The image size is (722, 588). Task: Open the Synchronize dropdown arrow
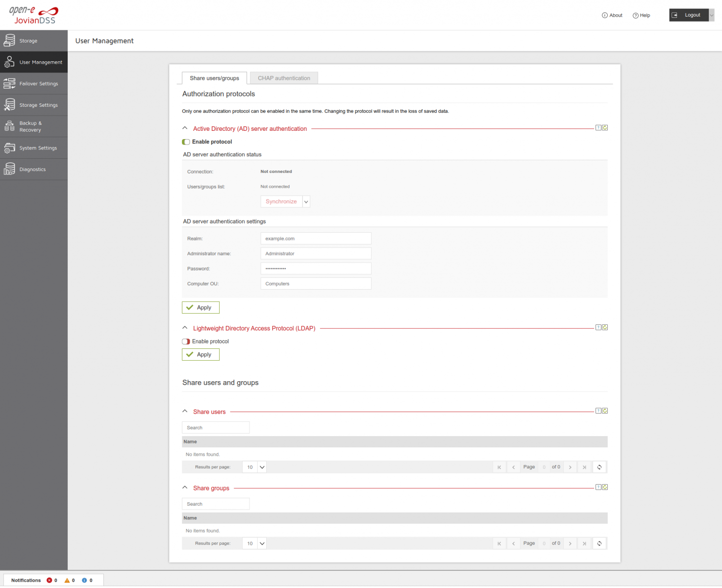[x=306, y=201]
